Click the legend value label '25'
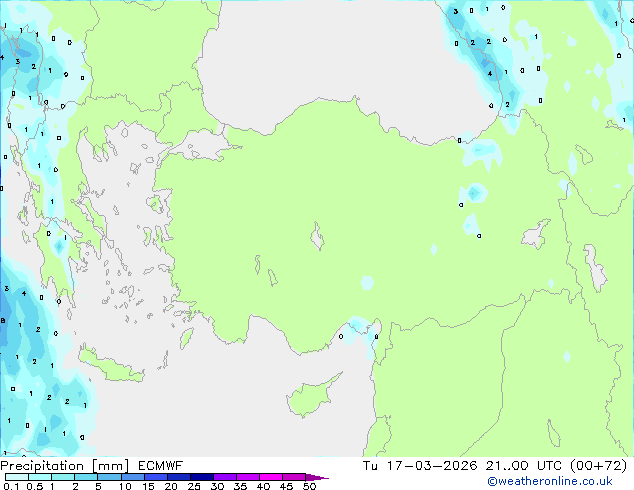The width and height of the screenshot is (634, 490). (194, 486)
